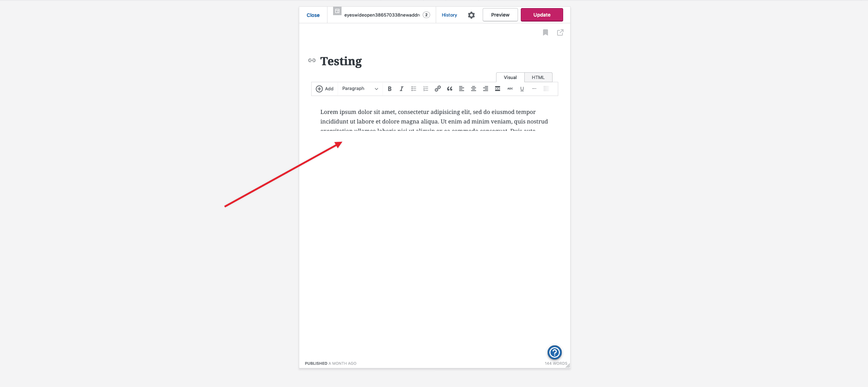Open the Paragraph style dropdown
868x387 pixels.
point(359,89)
